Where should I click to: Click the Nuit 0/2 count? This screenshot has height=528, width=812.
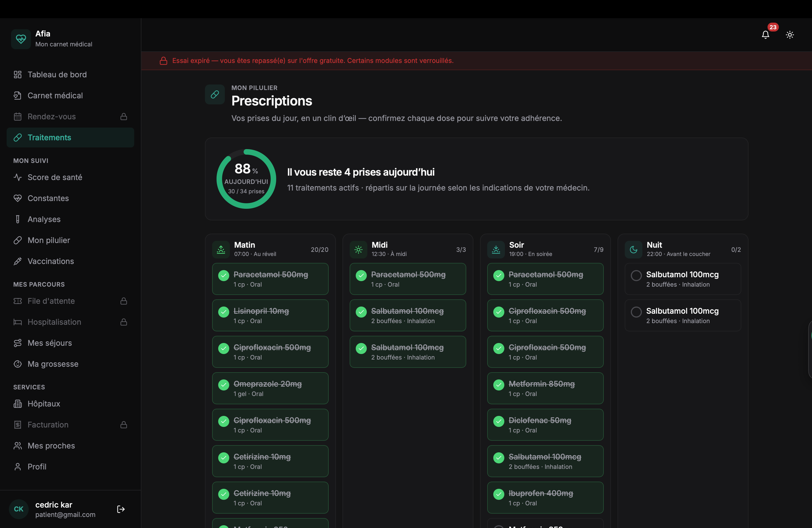736,250
